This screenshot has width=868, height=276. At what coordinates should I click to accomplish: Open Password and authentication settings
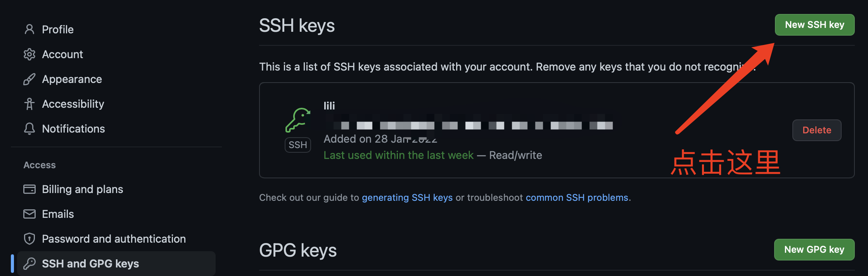point(114,239)
